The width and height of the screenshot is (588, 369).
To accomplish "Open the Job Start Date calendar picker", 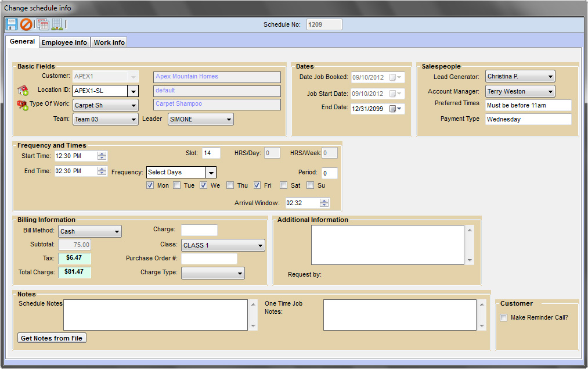I will click(x=395, y=94).
